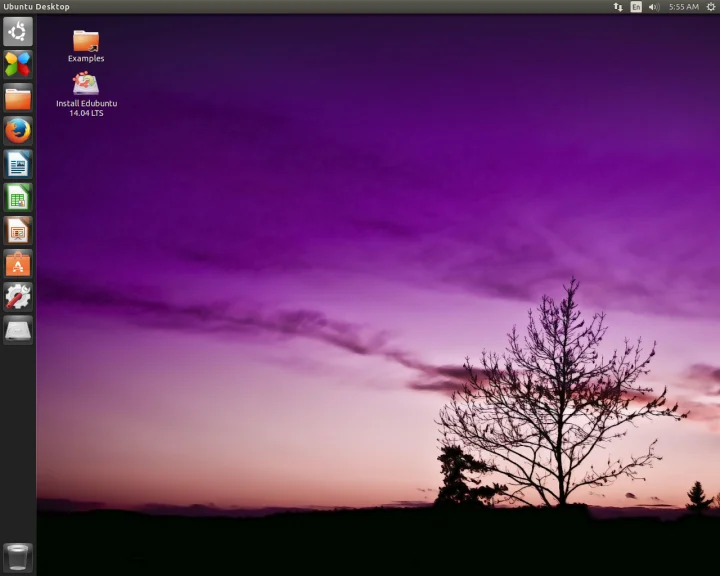720x576 pixels.
Task: Open the En keyboard layout menu
Action: [636, 7]
